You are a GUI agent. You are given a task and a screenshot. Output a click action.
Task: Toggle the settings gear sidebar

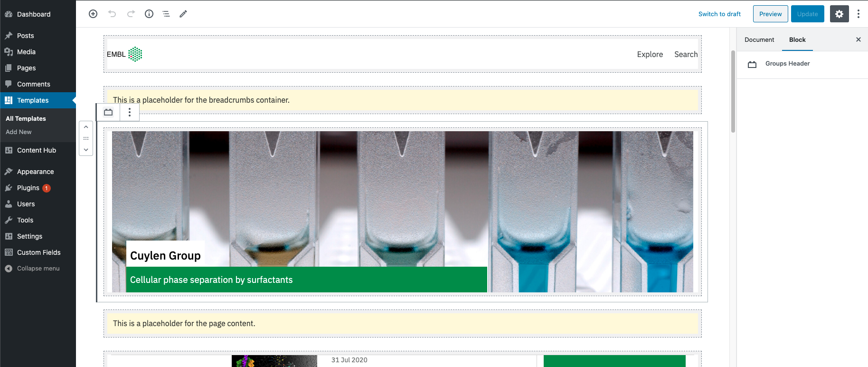[x=839, y=14]
